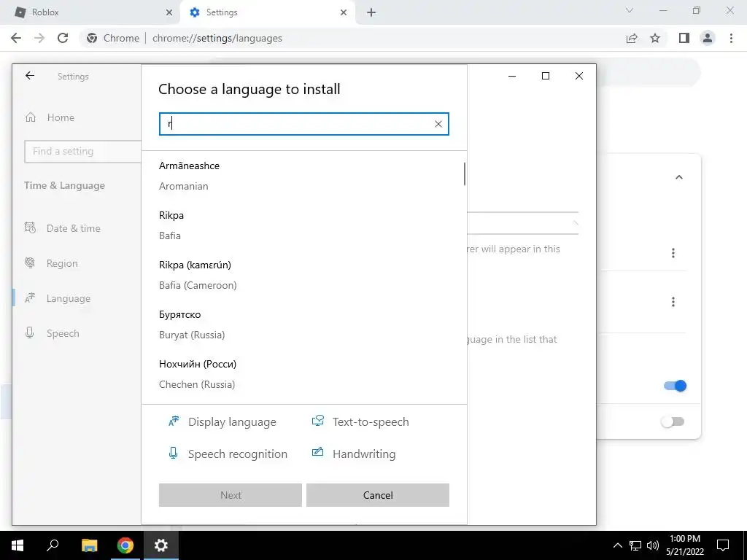Open Windows Start menu
Image resolution: width=747 pixels, height=560 pixels.
[x=18, y=545]
